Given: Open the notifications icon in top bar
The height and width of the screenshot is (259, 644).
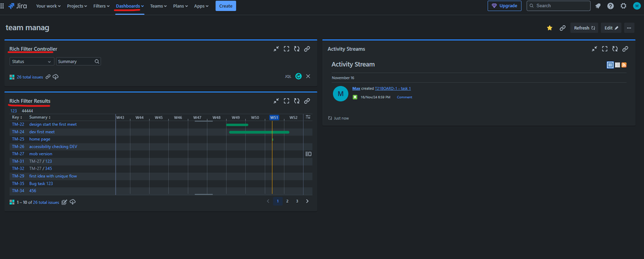Looking at the screenshot, I should pos(598,6).
